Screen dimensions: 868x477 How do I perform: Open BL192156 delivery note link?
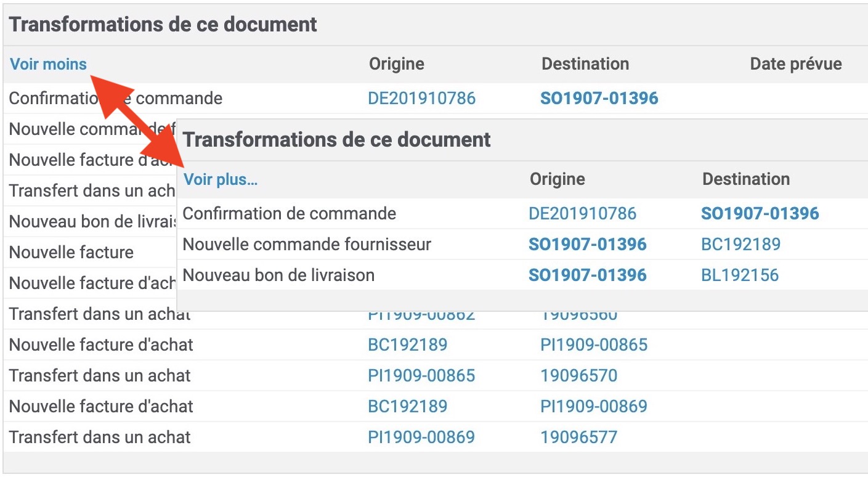pyautogui.click(x=740, y=275)
